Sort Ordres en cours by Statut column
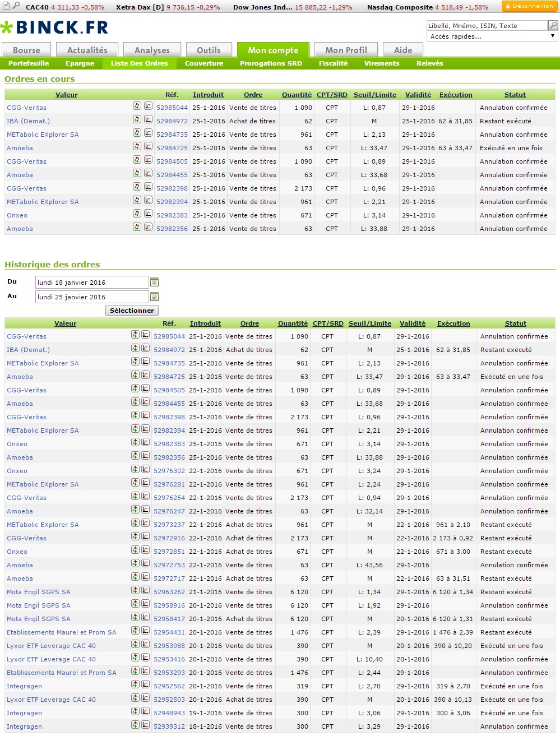The width and height of the screenshot is (560, 736). tap(515, 95)
